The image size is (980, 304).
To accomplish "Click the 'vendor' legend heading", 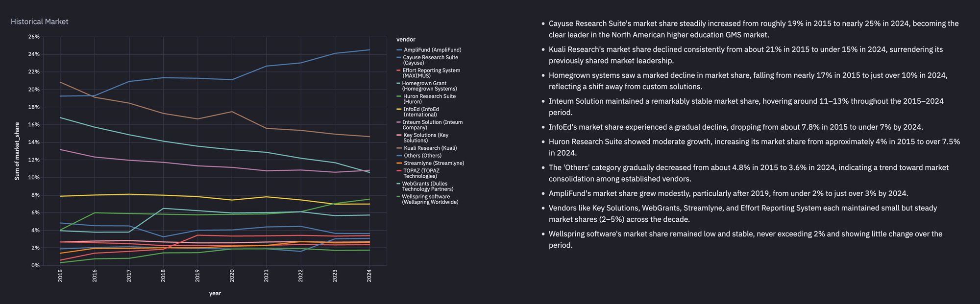I will pos(406,39).
